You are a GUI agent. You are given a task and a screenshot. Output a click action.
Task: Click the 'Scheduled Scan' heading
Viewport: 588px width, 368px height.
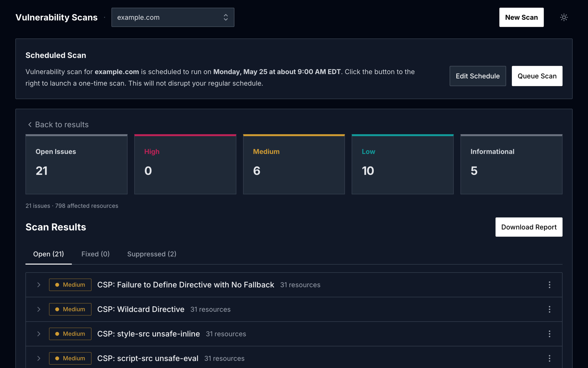click(x=56, y=55)
